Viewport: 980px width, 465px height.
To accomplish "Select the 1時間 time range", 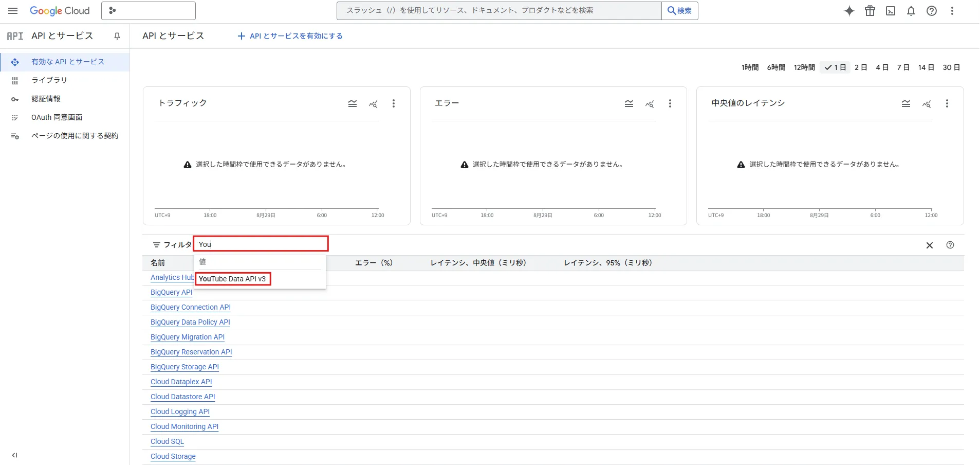I will click(750, 67).
